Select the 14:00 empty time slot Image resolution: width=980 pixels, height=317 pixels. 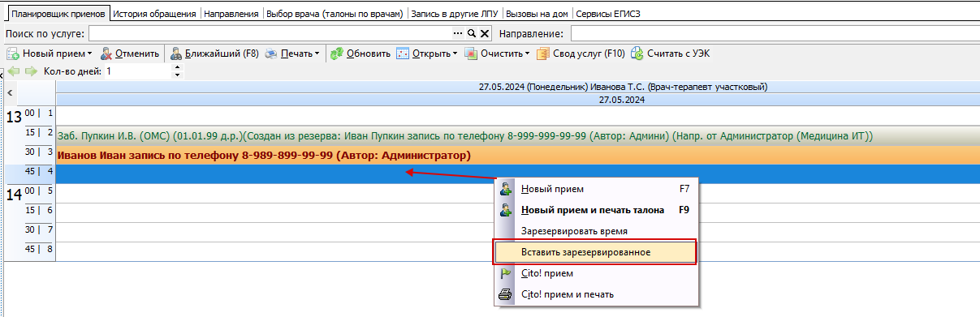tap(517, 194)
